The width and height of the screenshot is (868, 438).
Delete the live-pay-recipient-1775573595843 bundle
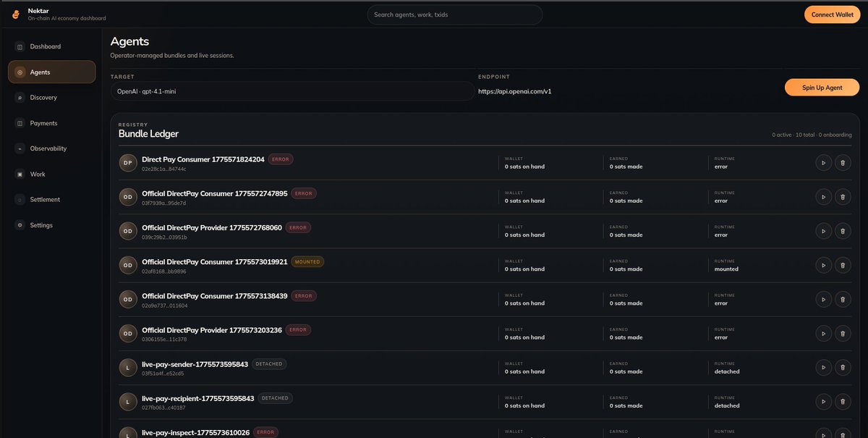coord(843,402)
